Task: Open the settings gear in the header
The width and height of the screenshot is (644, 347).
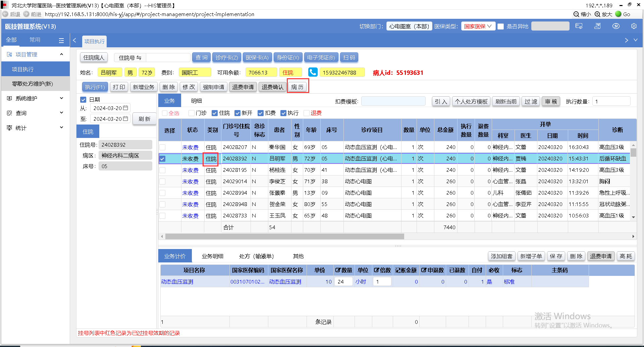Action: [x=634, y=26]
